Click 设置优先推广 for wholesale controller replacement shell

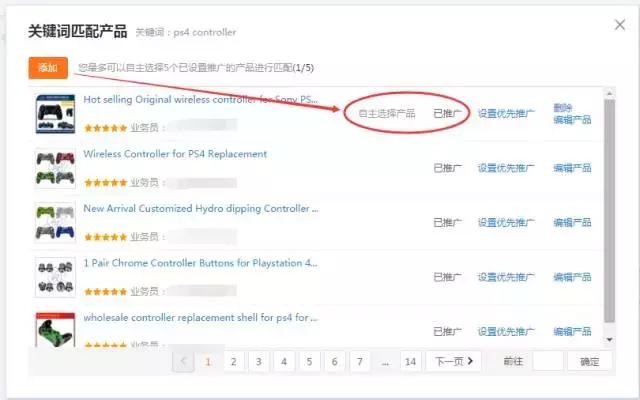click(x=507, y=331)
